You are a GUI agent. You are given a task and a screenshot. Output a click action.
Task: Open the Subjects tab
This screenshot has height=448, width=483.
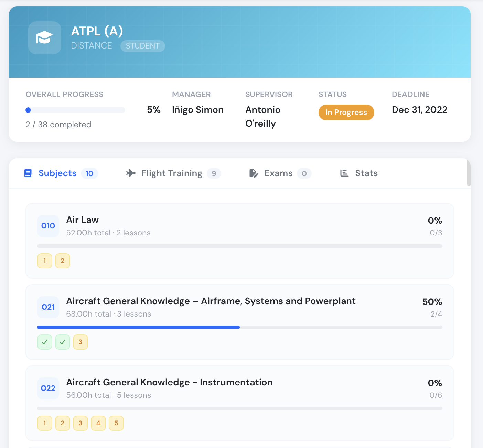pyautogui.click(x=61, y=173)
